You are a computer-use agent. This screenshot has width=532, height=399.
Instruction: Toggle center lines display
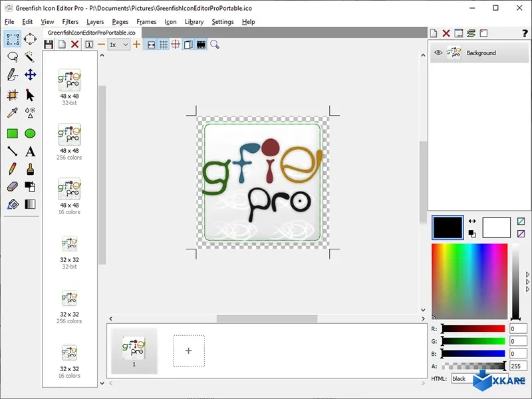(176, 45)
